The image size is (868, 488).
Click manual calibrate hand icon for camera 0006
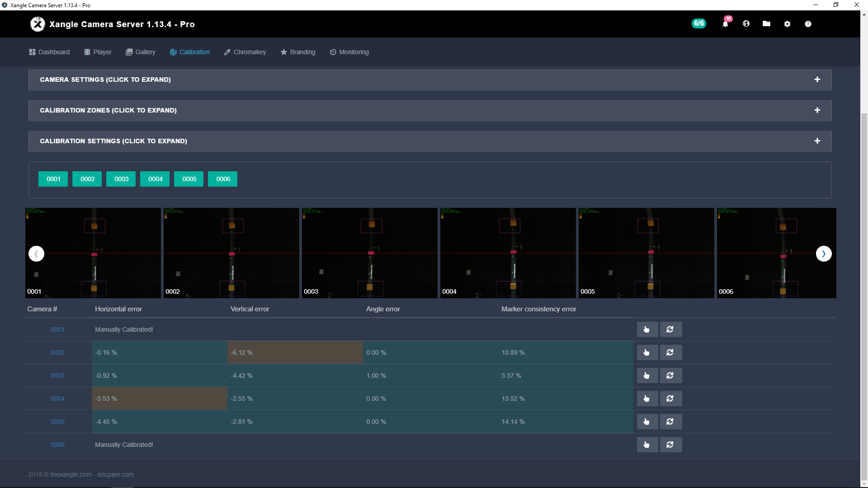[x=647, y=445]
